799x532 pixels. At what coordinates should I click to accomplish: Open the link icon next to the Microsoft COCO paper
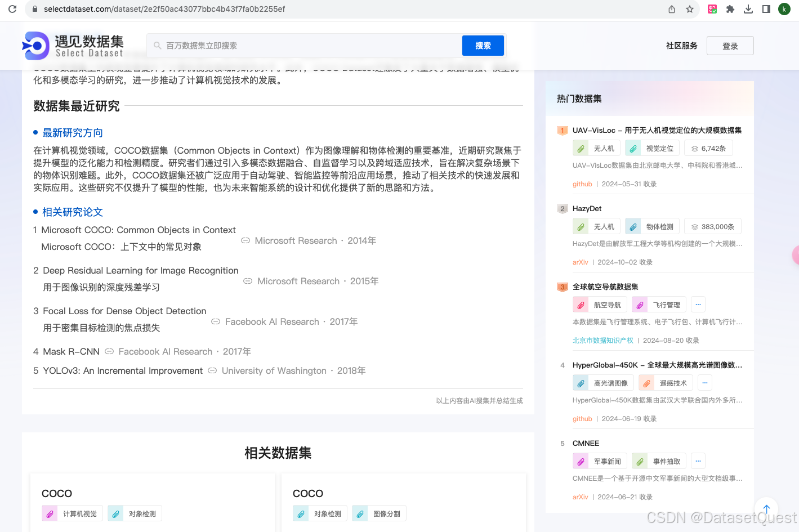[x=245, y=240]
